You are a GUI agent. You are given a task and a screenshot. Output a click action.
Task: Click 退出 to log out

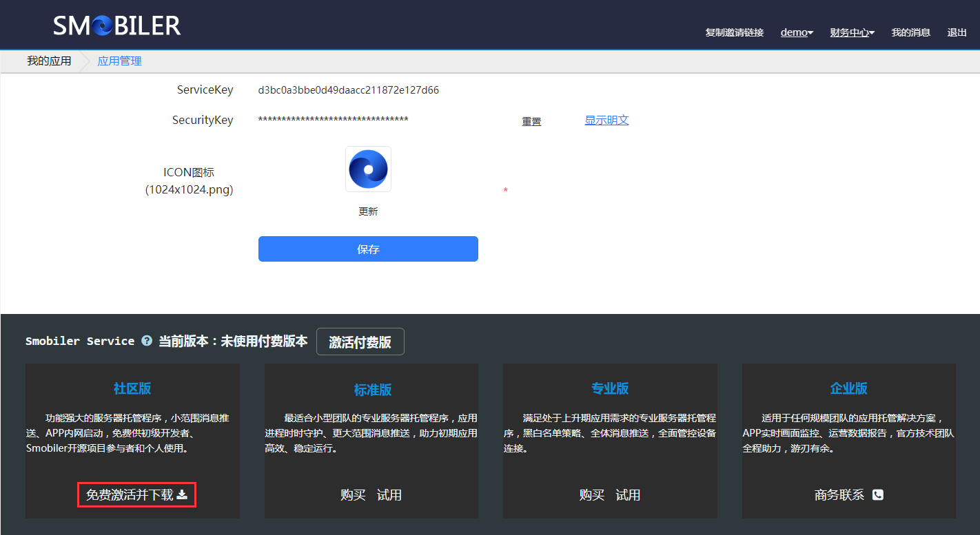(957, 32)
